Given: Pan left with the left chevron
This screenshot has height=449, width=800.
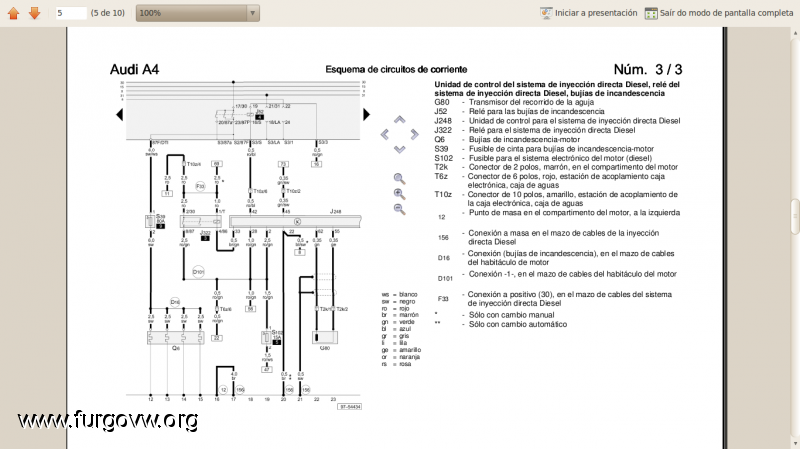Looking at the screenshot, I should pos(385,134).
